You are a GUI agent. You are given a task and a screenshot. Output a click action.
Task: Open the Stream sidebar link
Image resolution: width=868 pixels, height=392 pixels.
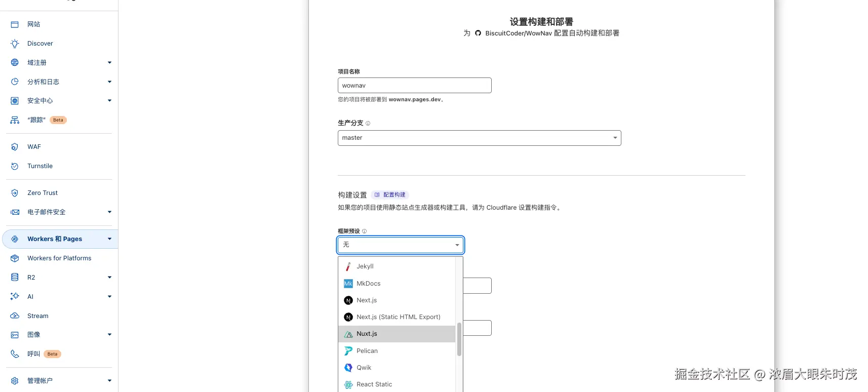click(38, 316)
